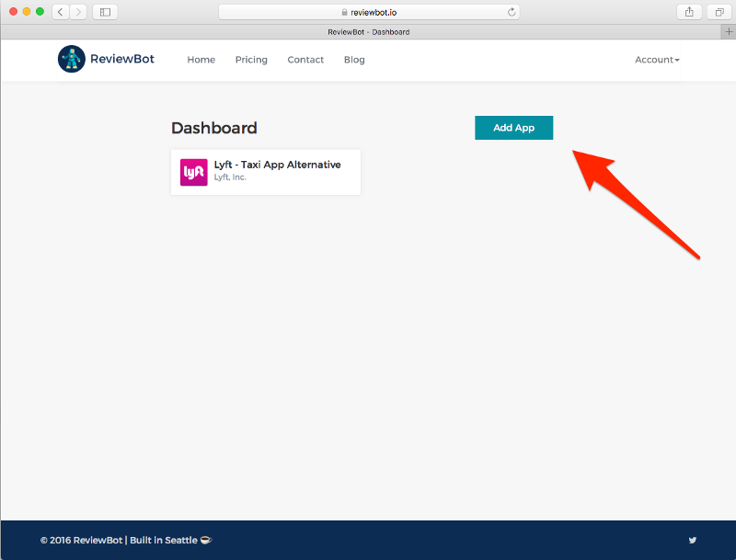Image resolution: width=736 pixels, height=560 pixels.
Task: Open the Safari Share menu icon
Action: click(x=688, y=12)
